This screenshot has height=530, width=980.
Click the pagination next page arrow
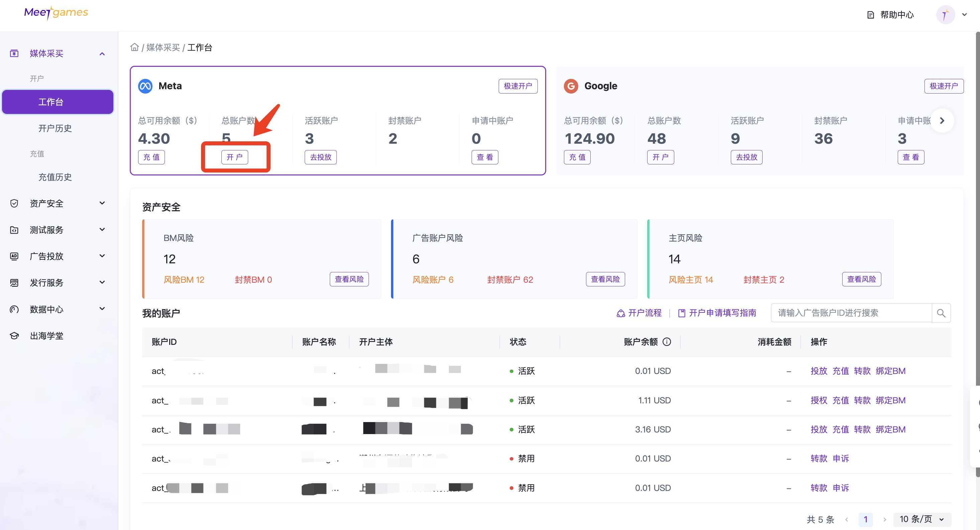click(x=885, y=519)
